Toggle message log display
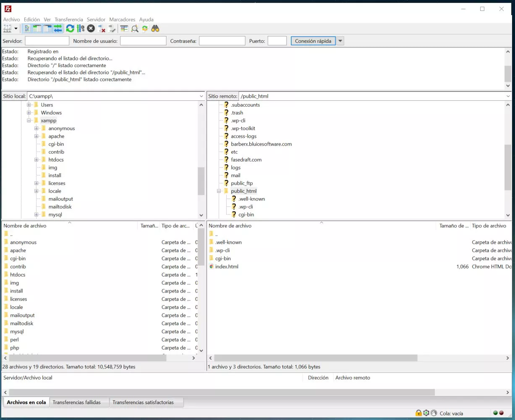This screenshot has height=420, width=515. point(27,29)
